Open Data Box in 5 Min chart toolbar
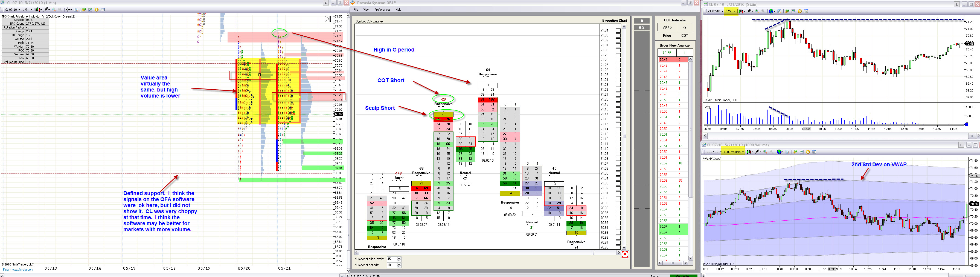 [x=780, y=11]
